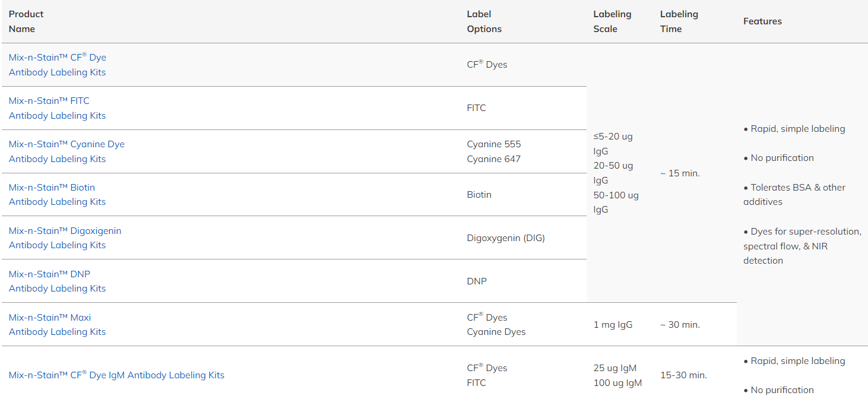Click the Tolerates BSA & other additives feature
868x402 pixels.
click(794, 195)
